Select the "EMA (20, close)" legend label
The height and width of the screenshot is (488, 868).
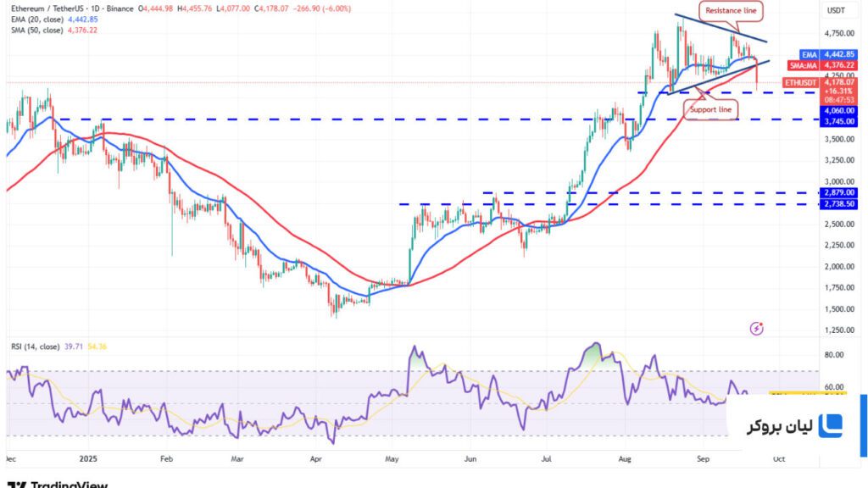(x=37, y=19)
